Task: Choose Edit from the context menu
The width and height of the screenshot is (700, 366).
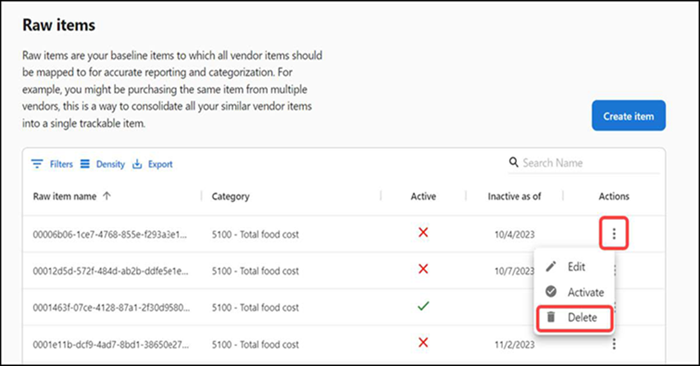Action: 574,267
